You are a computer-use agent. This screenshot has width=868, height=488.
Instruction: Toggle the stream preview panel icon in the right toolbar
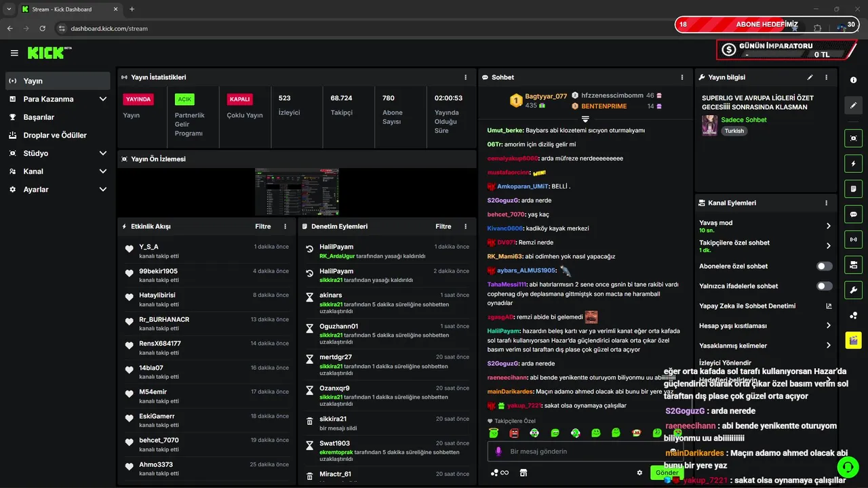click(853, 138)
